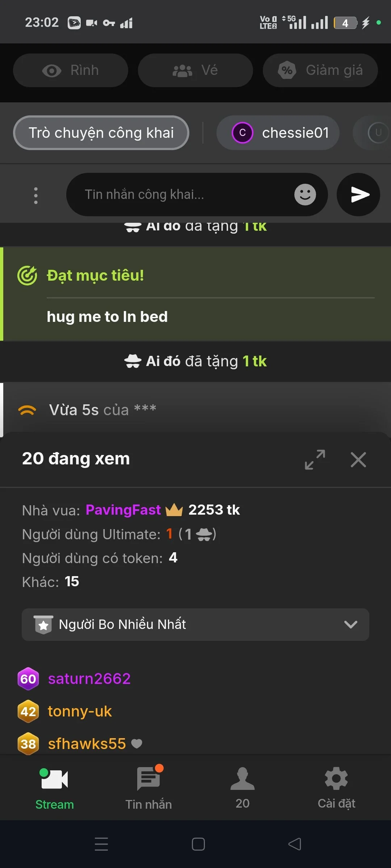Screen dimensions: 391x868
Task: Open tonny-uk's user profile
Action: pyautogui.click(x=80, y=711)
